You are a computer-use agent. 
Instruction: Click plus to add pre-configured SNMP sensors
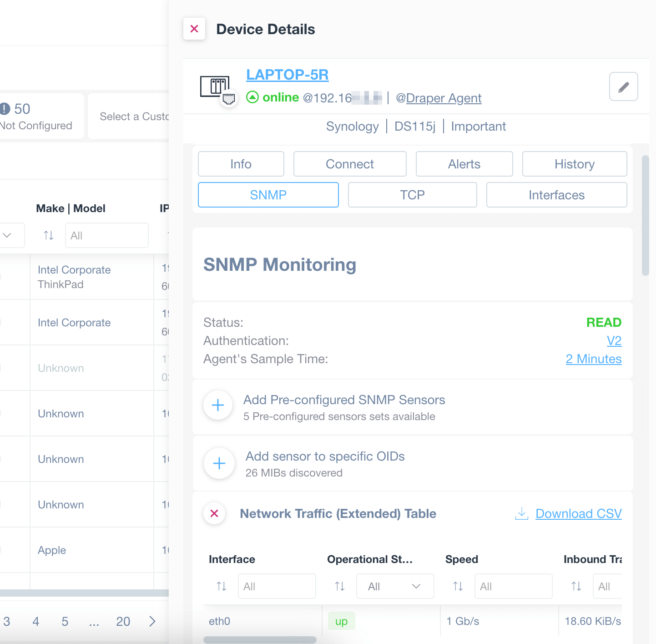point(218,405)
